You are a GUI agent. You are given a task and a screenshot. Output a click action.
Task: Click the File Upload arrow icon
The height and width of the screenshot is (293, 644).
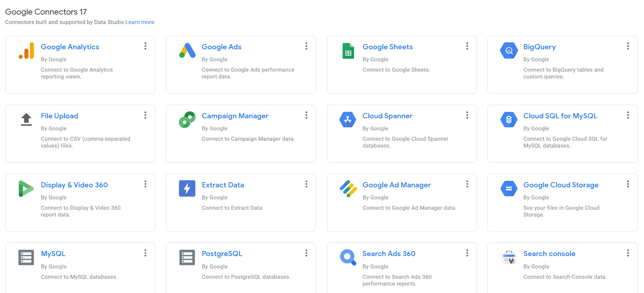26,119
